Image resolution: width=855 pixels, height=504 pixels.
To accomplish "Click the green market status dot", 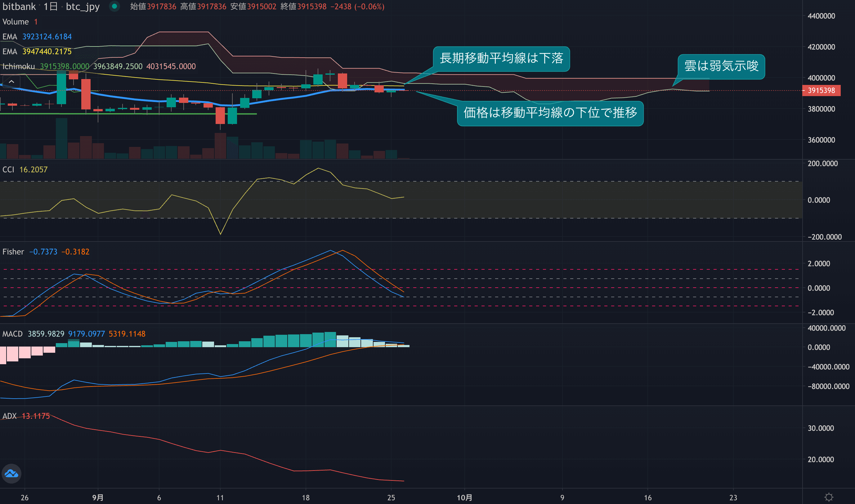I will click(x=114, y=7).
